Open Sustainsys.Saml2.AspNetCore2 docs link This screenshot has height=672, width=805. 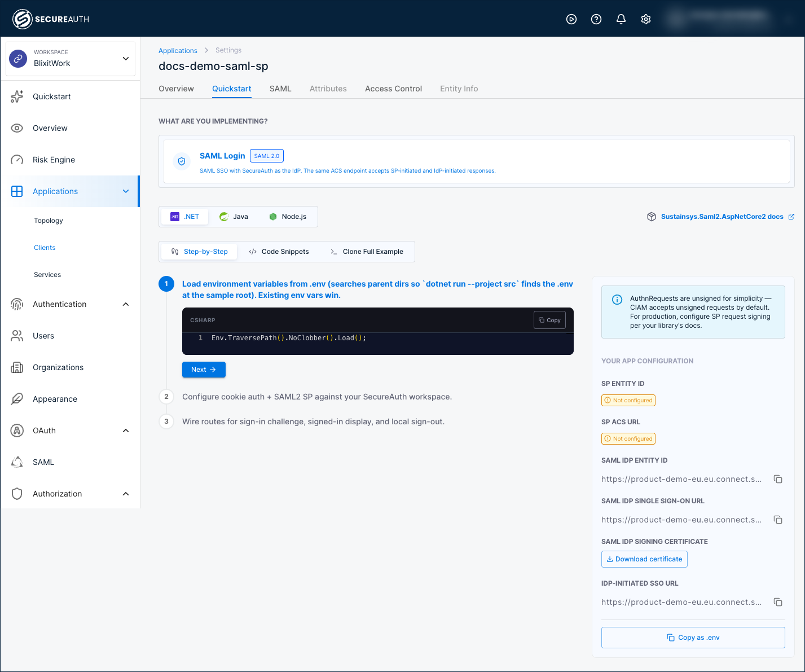coord(722,217)
